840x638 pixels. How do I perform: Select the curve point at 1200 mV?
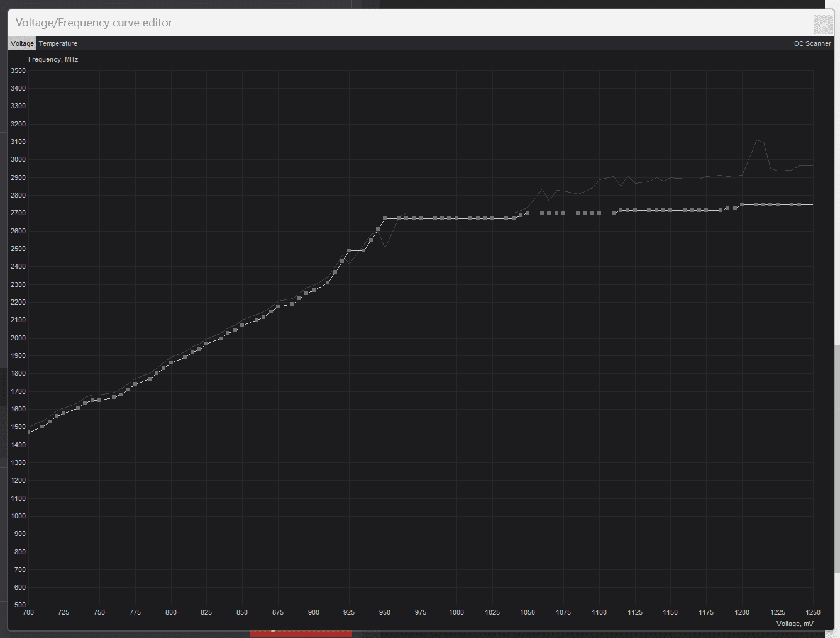pos(742,204)
